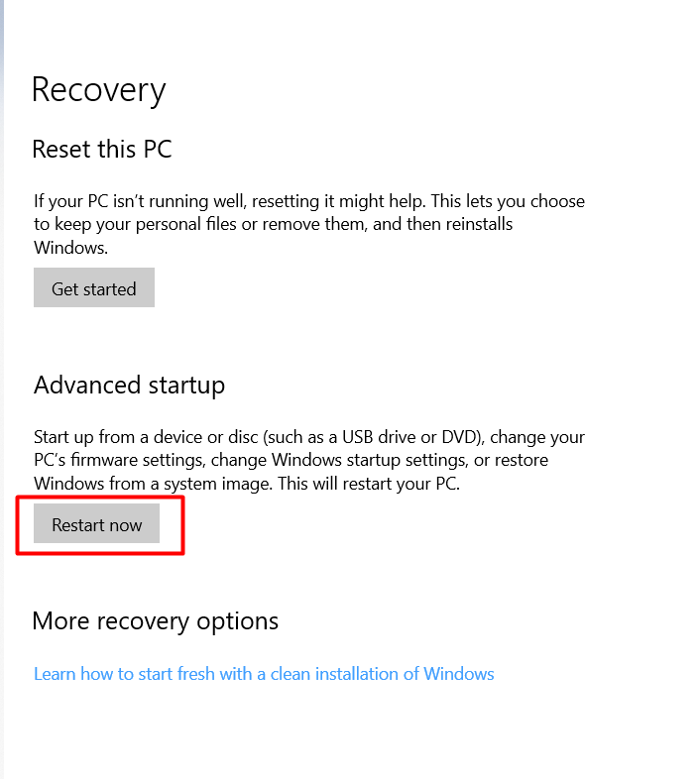Viewport: 700px width, 779px height.
Task: Click the "If your PC isn't running well" text line
Action: coord(309,201)
